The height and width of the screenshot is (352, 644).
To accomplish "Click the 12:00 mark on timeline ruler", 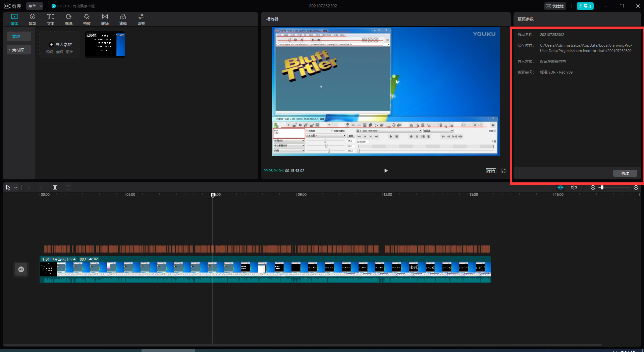I will click(387, 194).
